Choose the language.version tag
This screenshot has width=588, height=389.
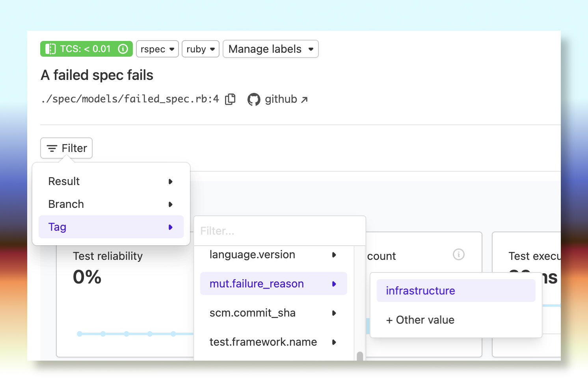(x=274, y=255)
